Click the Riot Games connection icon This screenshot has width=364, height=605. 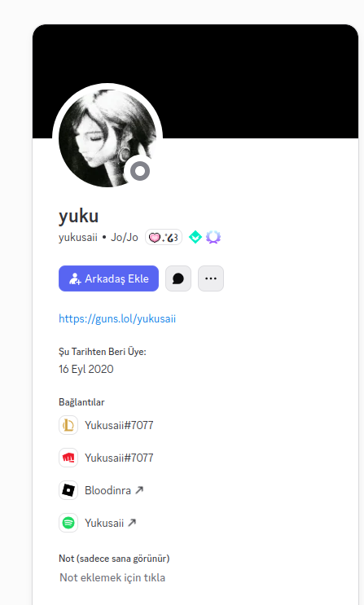(68, 458)
